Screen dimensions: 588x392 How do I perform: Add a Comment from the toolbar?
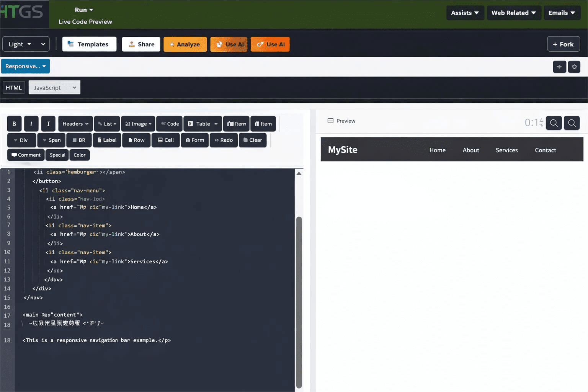point(26,155)
